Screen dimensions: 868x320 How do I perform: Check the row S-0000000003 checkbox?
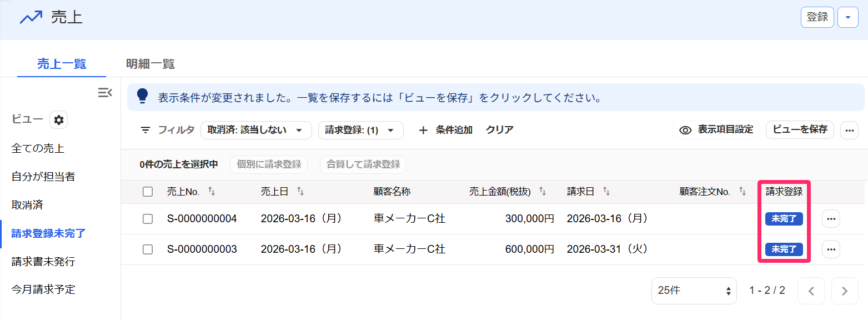(x=148, y=249)
